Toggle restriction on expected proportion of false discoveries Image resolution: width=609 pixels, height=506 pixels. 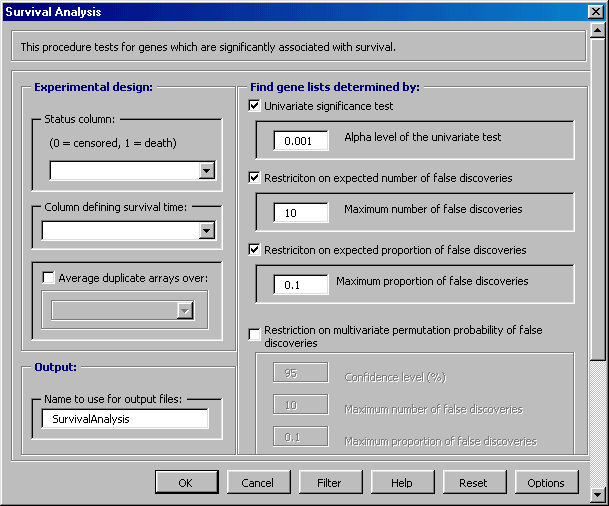coord(255,250)
